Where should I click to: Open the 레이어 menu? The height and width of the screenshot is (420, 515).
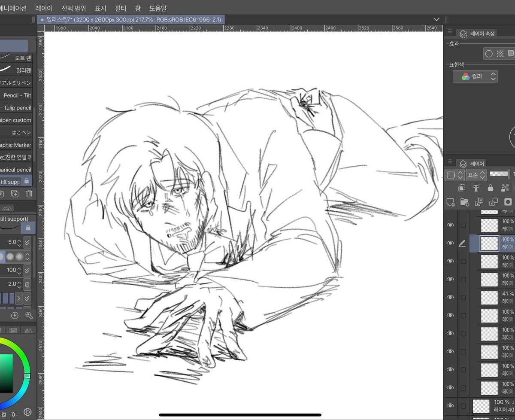[44, 8]
